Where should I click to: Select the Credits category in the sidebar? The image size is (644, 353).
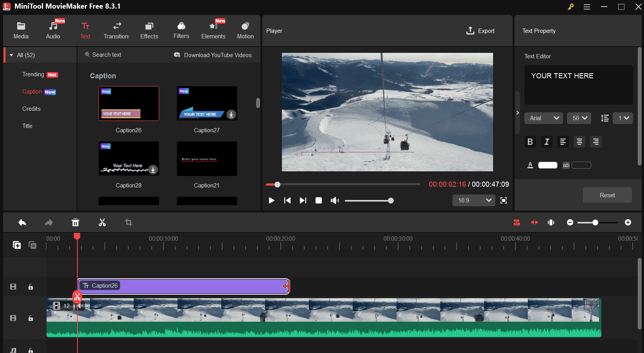(x=31, y=108)
